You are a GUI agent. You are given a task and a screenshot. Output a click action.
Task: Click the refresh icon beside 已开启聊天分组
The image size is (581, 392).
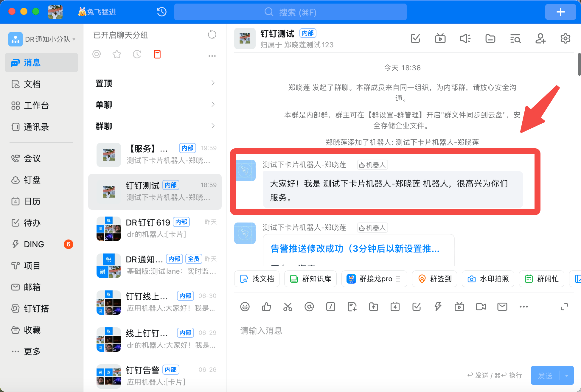click(x=212, y=35)
